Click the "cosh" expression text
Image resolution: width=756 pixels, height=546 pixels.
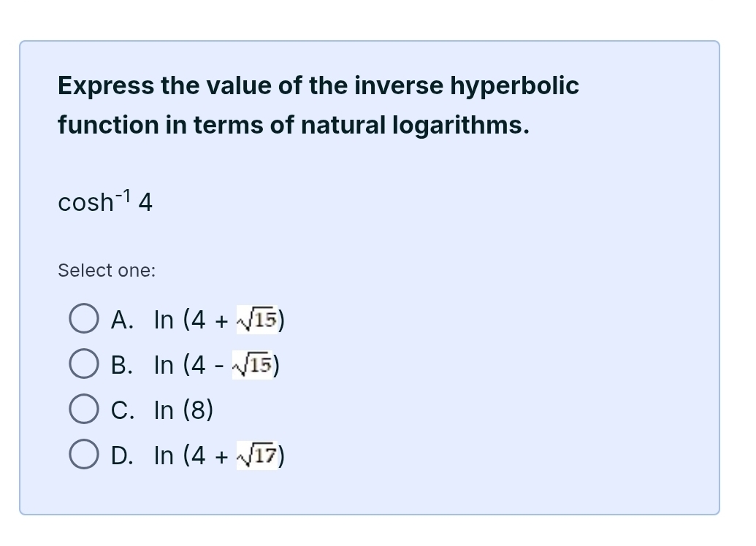pos(85,203)
